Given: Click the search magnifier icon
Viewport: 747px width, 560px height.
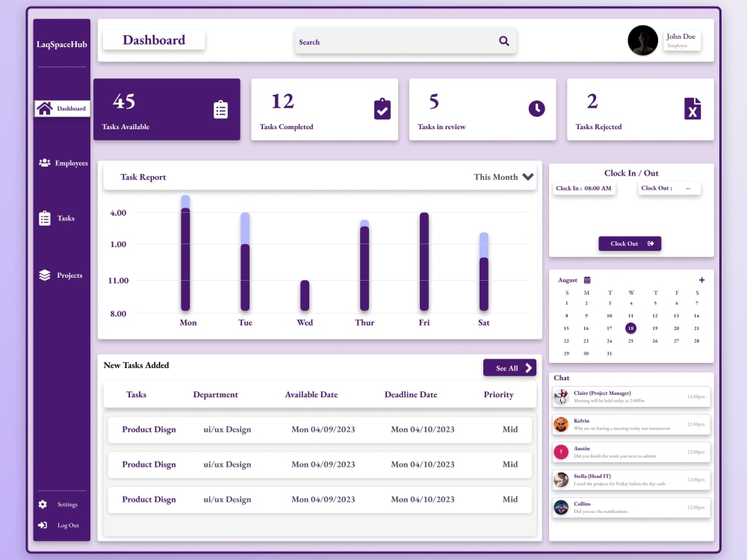Looking at the screenshot, I should [503, 41].
